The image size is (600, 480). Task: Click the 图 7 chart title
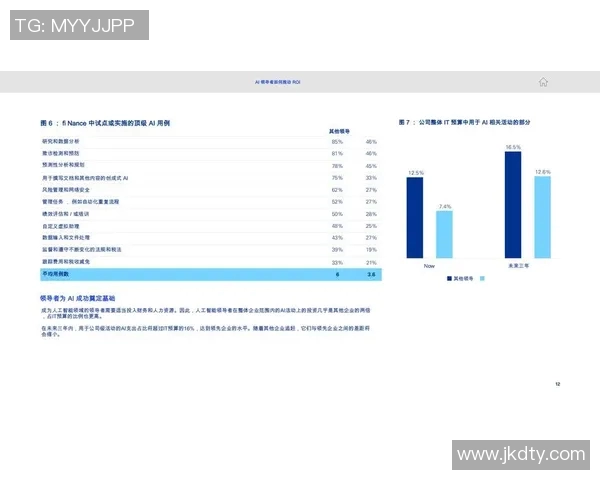[464, 122]
